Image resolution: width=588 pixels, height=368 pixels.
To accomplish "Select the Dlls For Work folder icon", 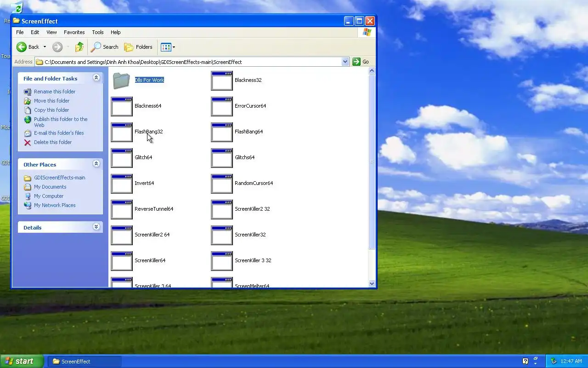I will (121, 80).
